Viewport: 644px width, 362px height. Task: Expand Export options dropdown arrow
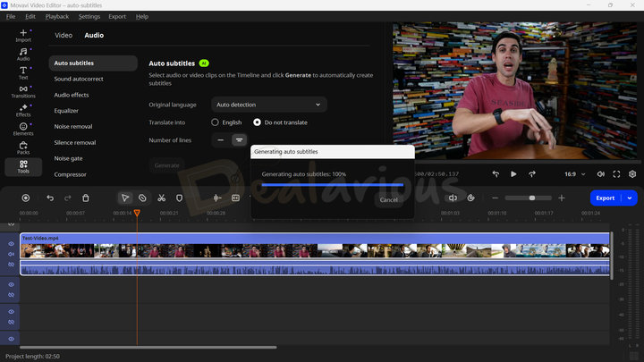pos(630,198)
